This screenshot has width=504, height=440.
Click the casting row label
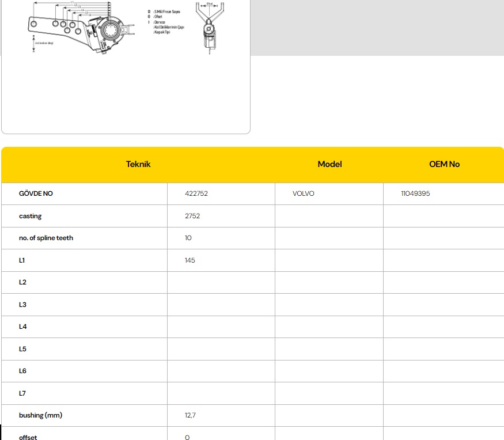point(31,216)
